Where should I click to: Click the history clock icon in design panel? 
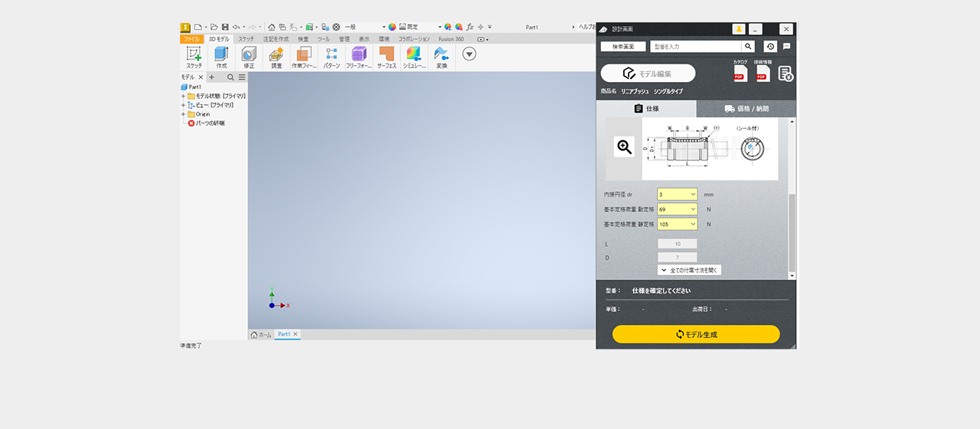(x=770, y=47)
